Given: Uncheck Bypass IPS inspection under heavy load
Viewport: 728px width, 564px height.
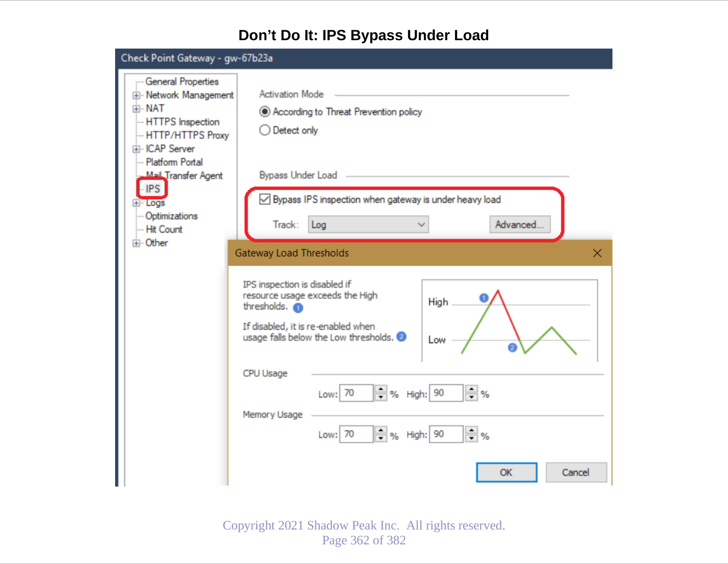Looking at the screenshot, I should (x=265, y=199).
